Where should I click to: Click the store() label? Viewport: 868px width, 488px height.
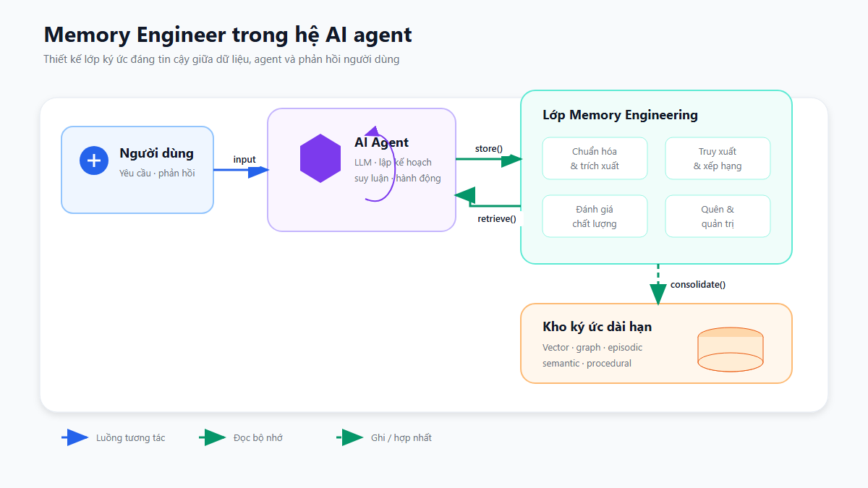489,149
